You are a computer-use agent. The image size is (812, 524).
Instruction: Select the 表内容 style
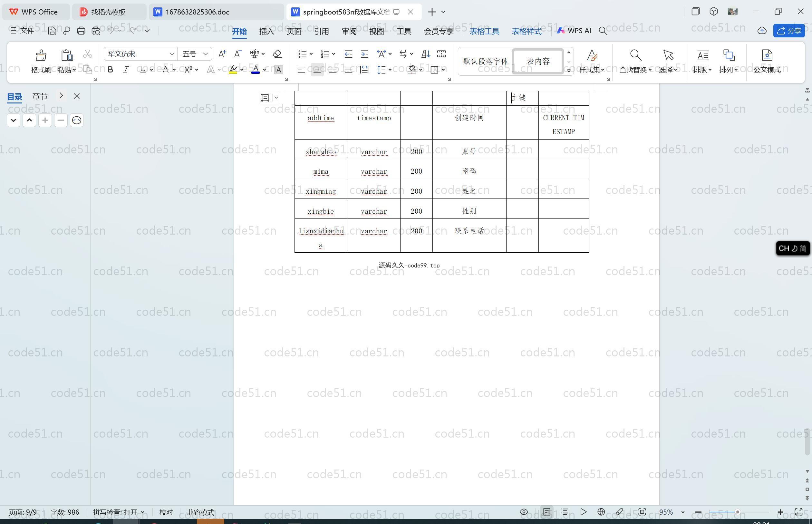click(x=538, y=61)
